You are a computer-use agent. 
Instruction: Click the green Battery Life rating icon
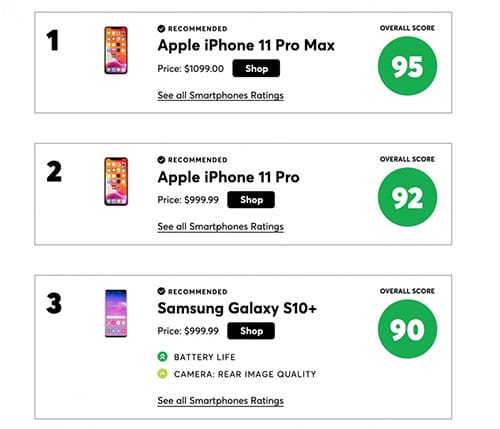pyautogui.click(x=162, y=357)
